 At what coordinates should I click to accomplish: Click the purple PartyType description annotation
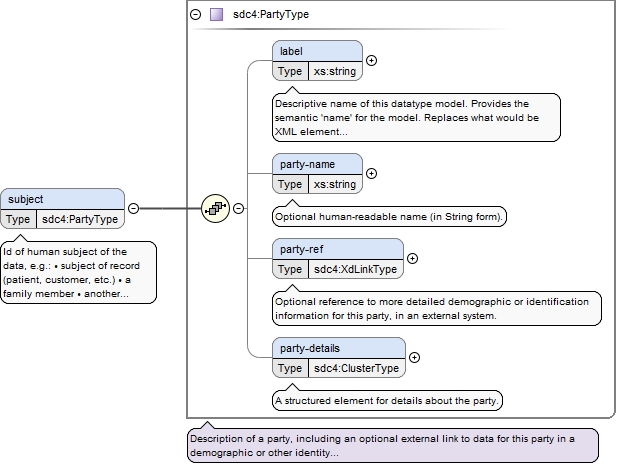(x=393, y=445)
